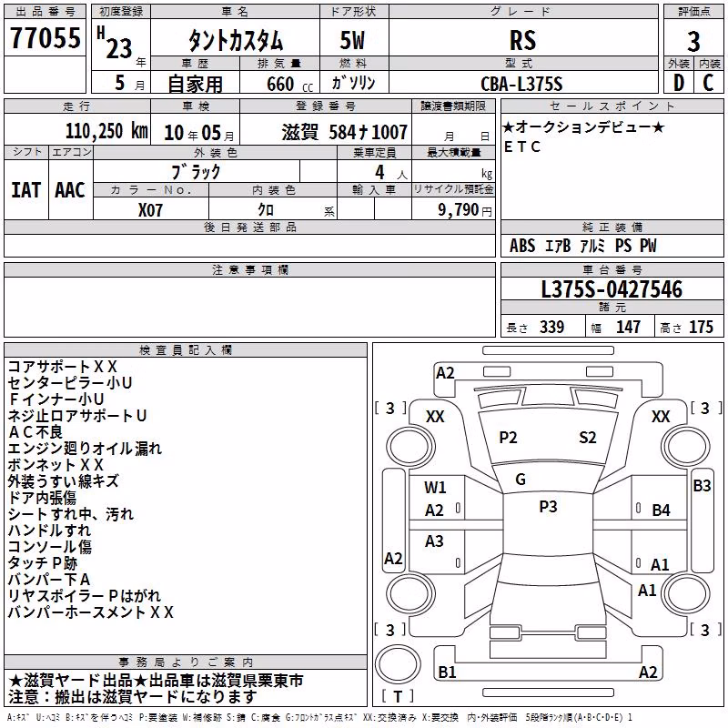Screen dimensions: 728x728
Task: Select the notice 注意:搬出は滋賀ヤードになります
Action: pos(132,697)
